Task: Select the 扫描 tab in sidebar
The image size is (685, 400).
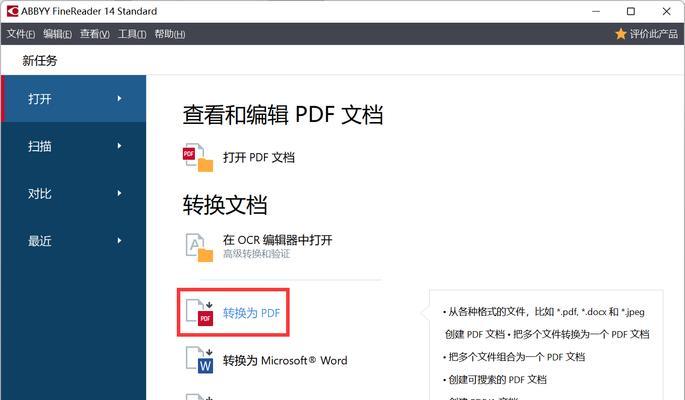Action: click(x=73, y=146)
